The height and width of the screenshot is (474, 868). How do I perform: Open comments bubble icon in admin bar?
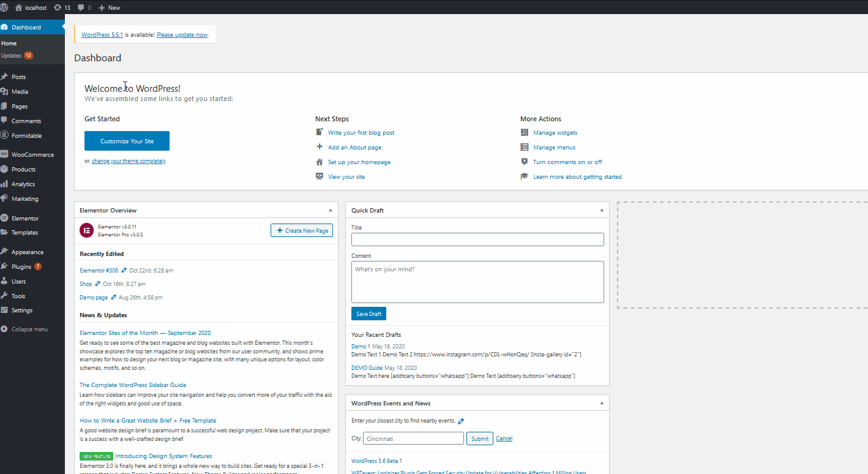point(81,7)
